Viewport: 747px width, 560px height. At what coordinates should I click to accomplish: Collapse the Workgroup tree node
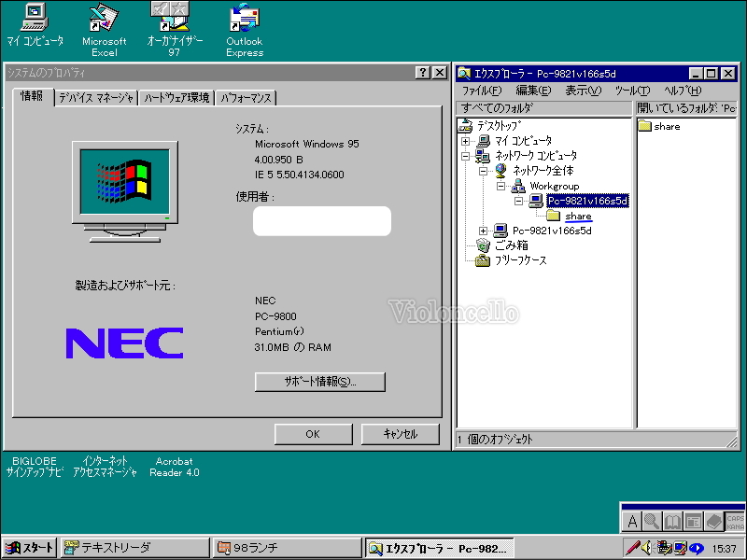[500, 186]
